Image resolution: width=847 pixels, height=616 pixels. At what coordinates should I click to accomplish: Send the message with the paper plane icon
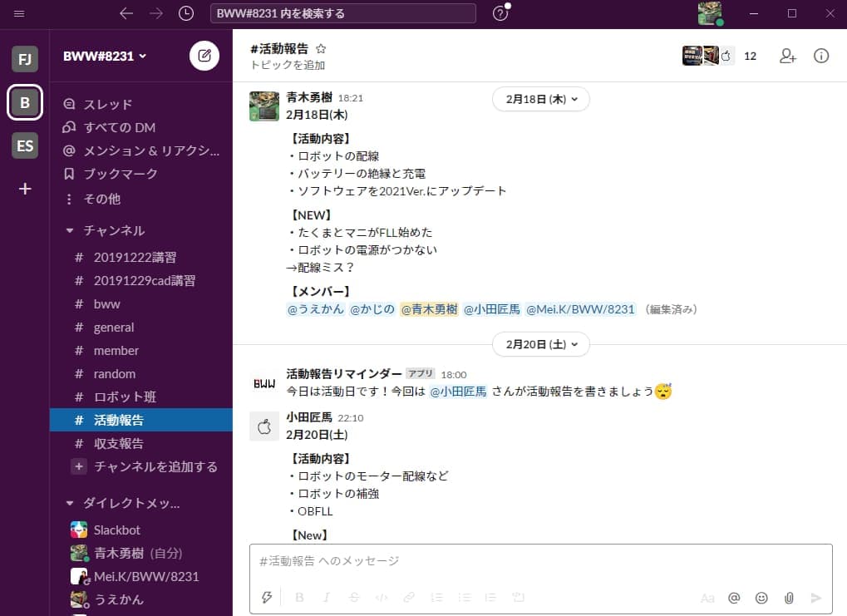(815, 598)
